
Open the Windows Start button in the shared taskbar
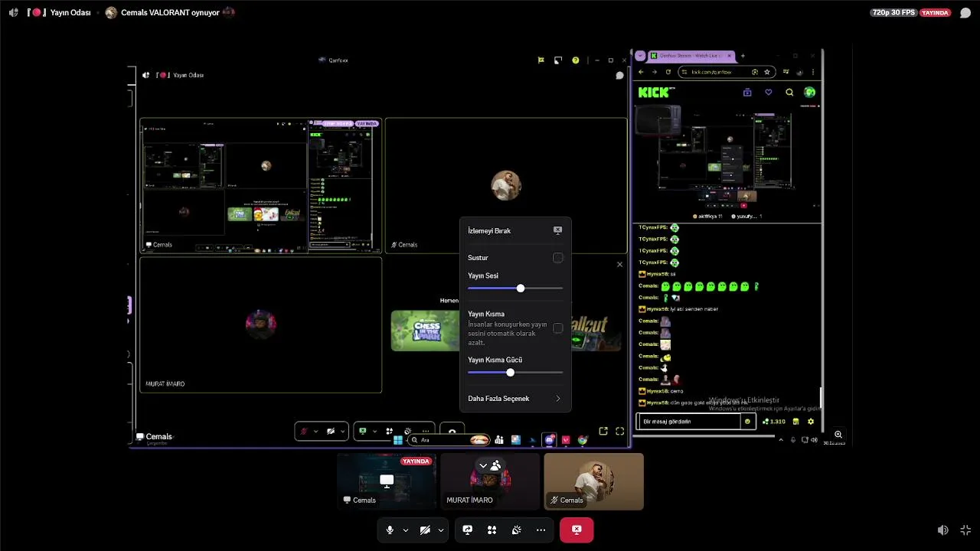click(398, 440)
